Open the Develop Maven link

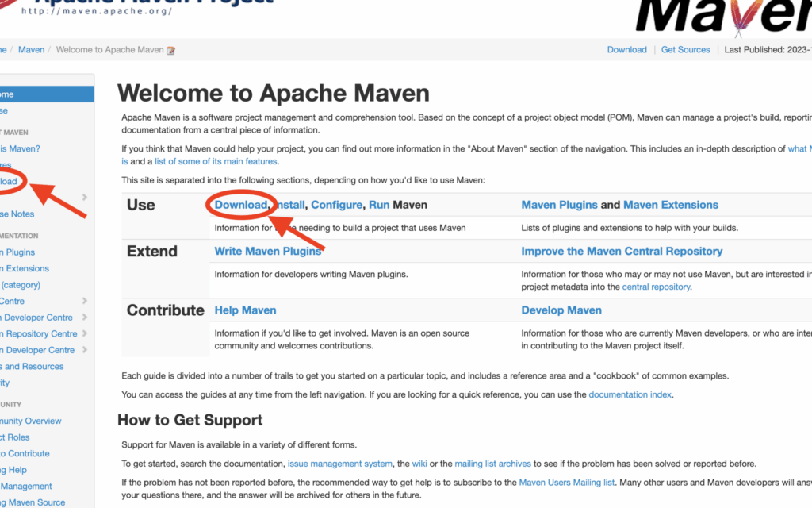point(561,310)
